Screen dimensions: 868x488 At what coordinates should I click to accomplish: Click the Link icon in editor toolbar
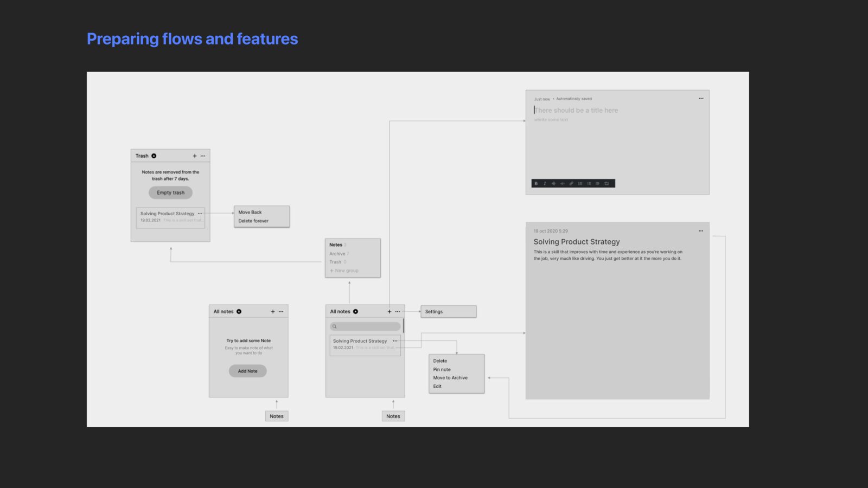(x=571, y=183)
